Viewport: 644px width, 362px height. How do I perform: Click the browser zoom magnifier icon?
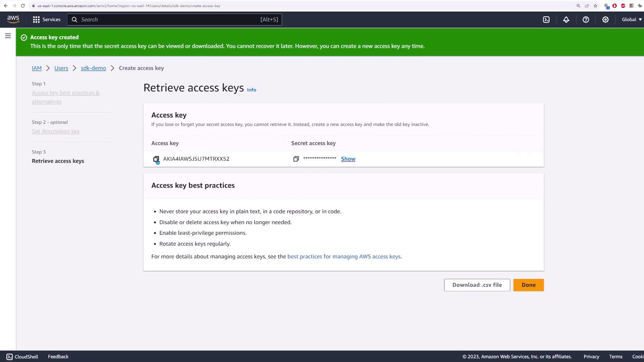click(578, 6)
